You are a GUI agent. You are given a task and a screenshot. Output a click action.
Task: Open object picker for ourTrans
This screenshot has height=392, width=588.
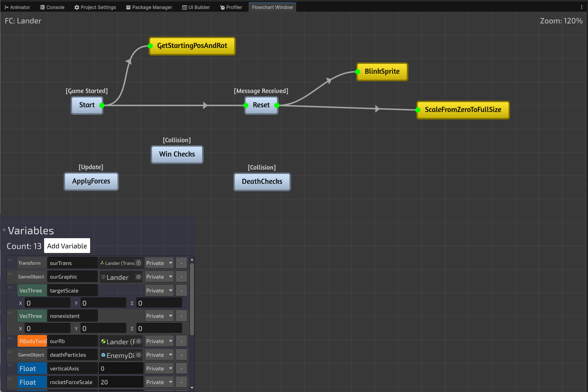tap(139, 263)
